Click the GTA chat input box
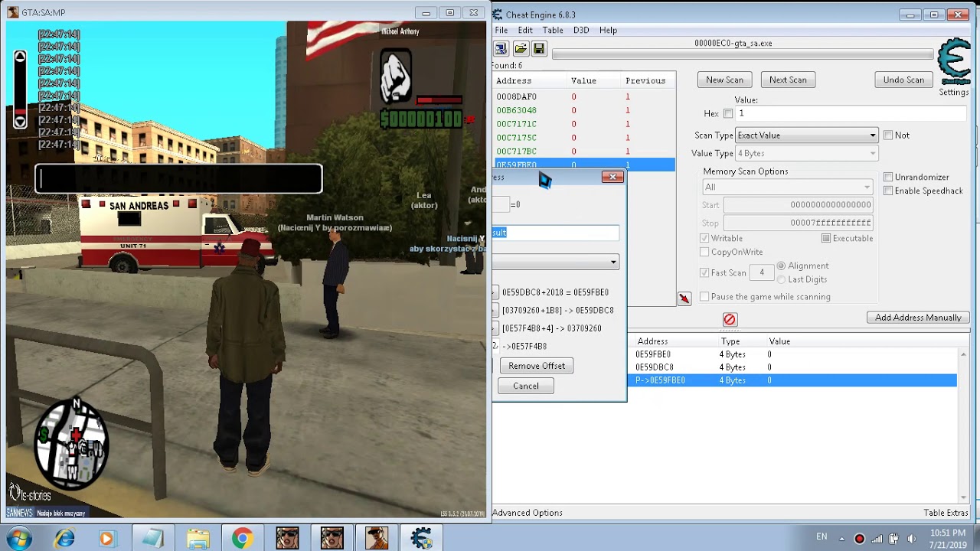 click(x=178, y=179)
